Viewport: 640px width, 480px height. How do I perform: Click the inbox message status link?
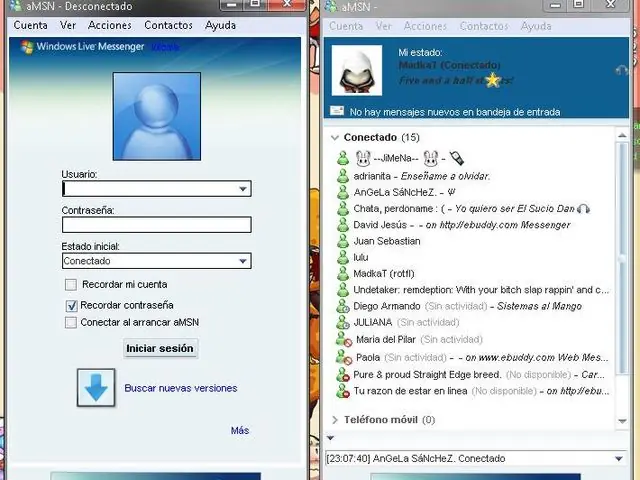pos(455,112)
